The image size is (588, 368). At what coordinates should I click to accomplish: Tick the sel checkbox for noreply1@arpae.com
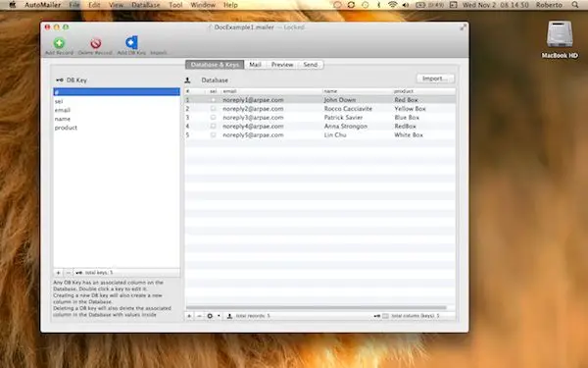pos(213,100)
